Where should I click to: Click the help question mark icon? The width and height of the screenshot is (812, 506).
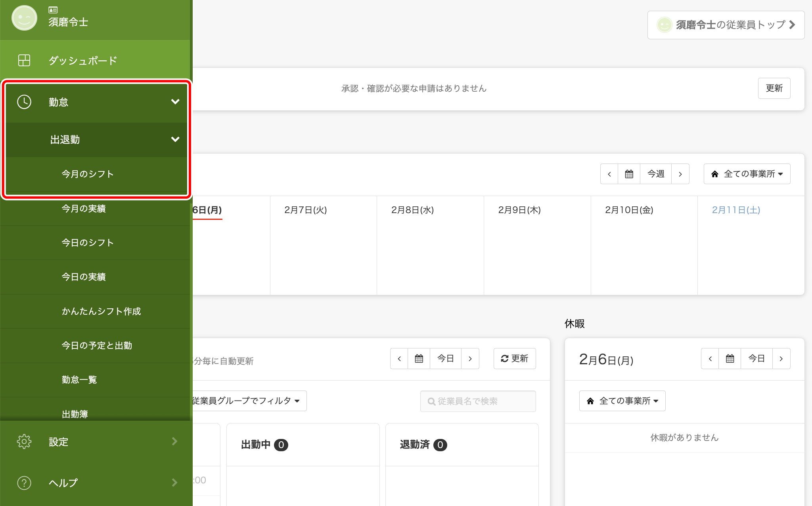coord(24,483)
